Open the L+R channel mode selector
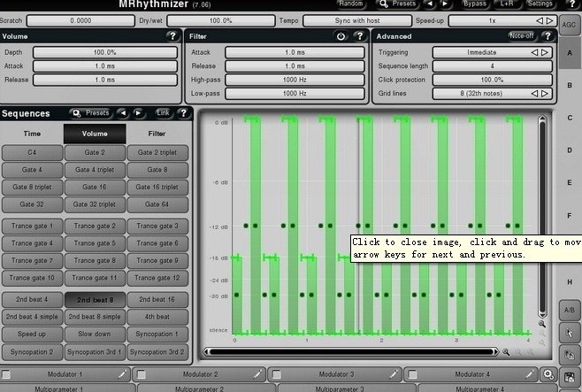 [507, 4]
